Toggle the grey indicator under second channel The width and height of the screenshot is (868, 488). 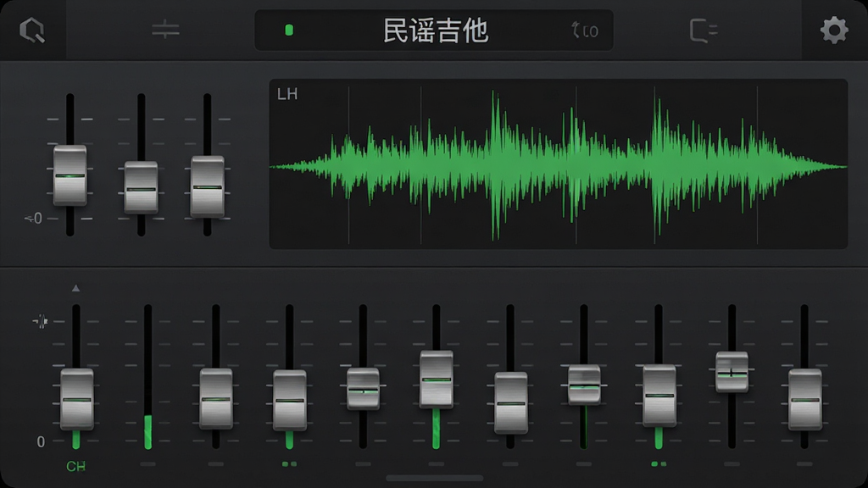pos(147,464)
